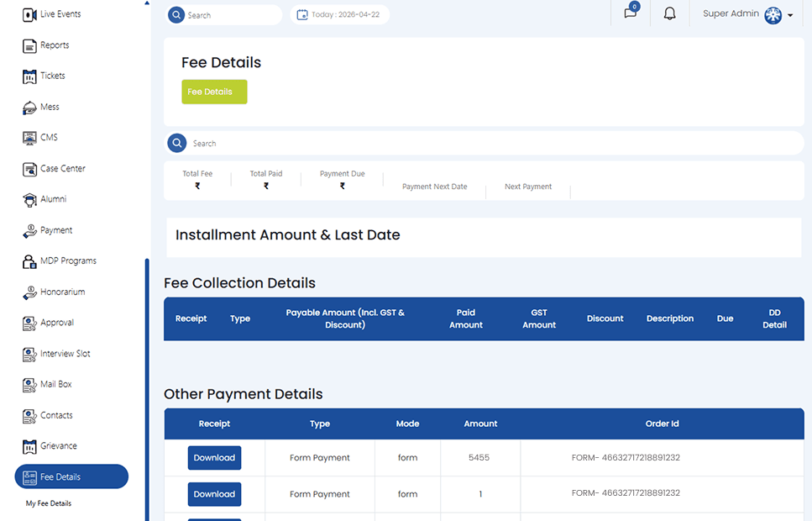
Task: Click the Description column header
Action: (669, 318)
